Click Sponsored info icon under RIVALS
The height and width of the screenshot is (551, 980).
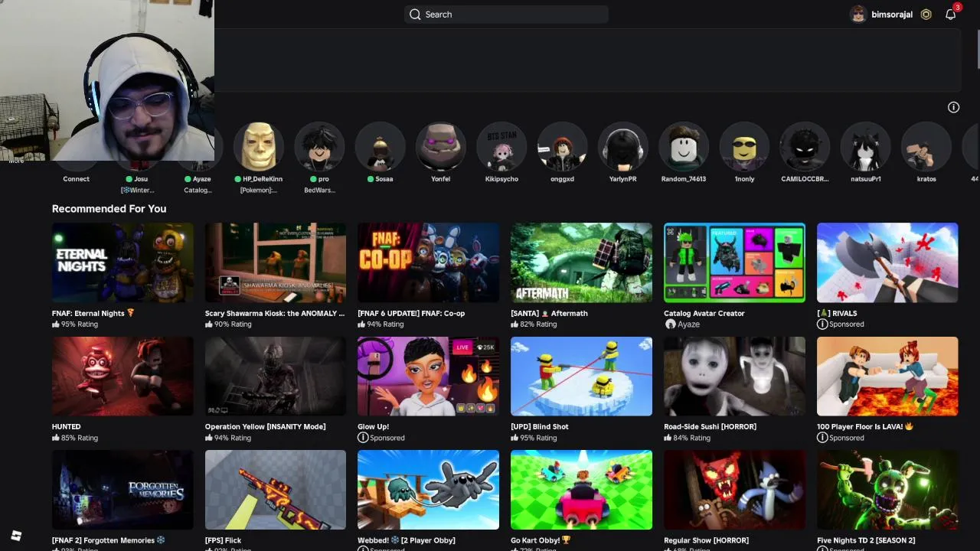(x=822, y=324)
